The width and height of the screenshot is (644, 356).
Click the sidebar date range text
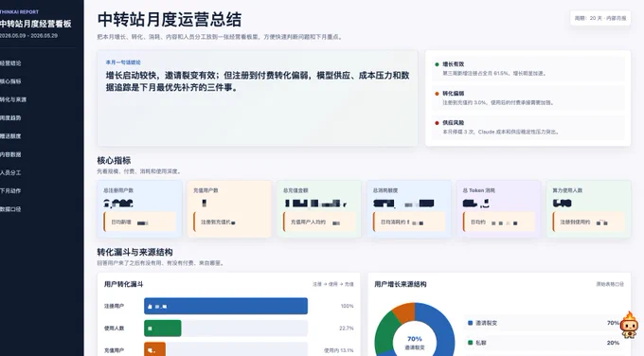coord(28,36)
